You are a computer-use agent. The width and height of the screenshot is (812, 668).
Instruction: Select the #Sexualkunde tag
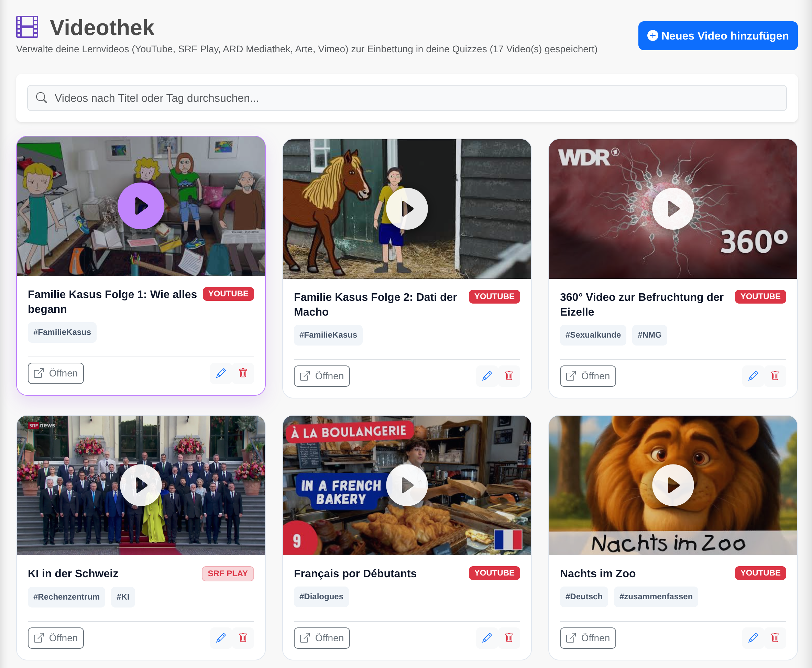(593, 335)
